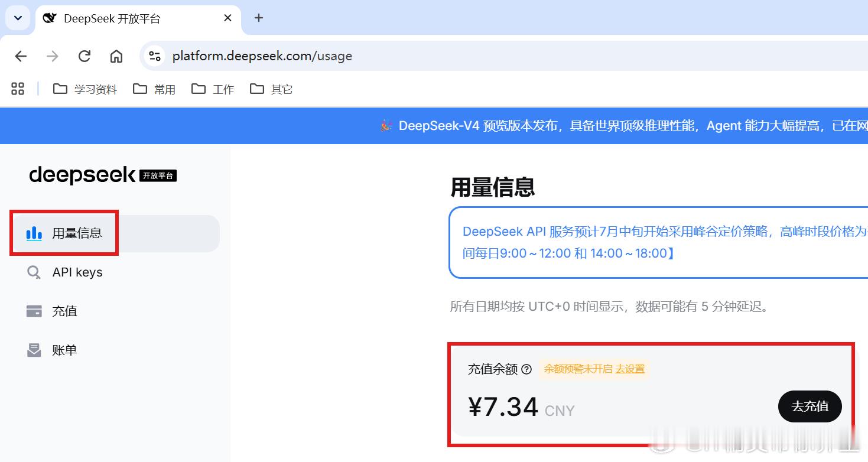Screen dimensions: 868x462
Task: Click the magnifier icon beside API keys
Action: point(34,272)
